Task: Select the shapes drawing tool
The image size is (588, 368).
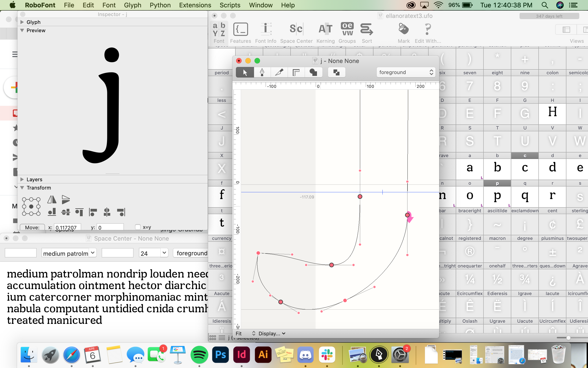Action: tap(314, 72)
